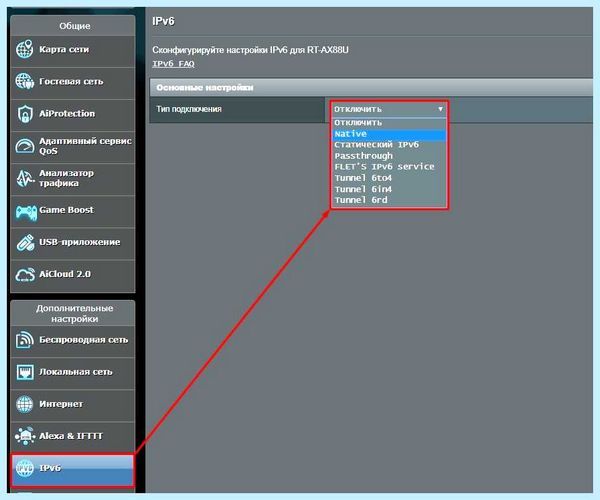Select Game Boost menu entry
The height and width of the screenshot is (500, 600).
(x=73, y=212)
